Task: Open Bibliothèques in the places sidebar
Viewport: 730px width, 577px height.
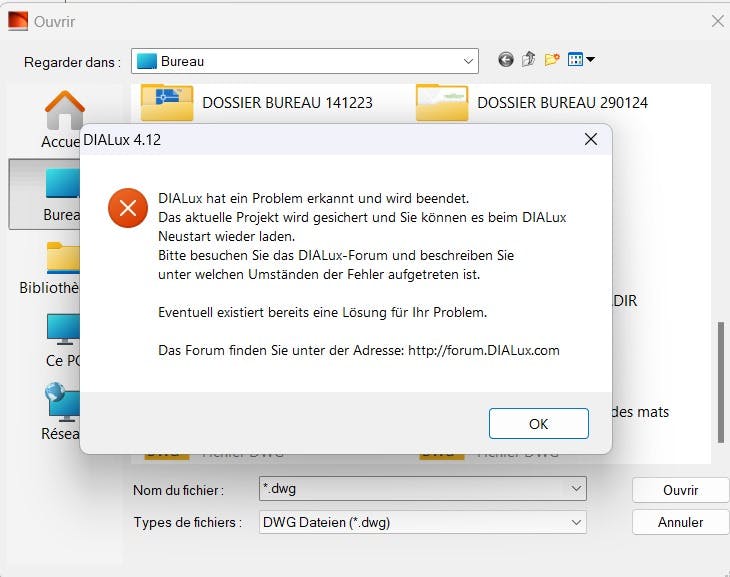Action: [x=50, y=268]
